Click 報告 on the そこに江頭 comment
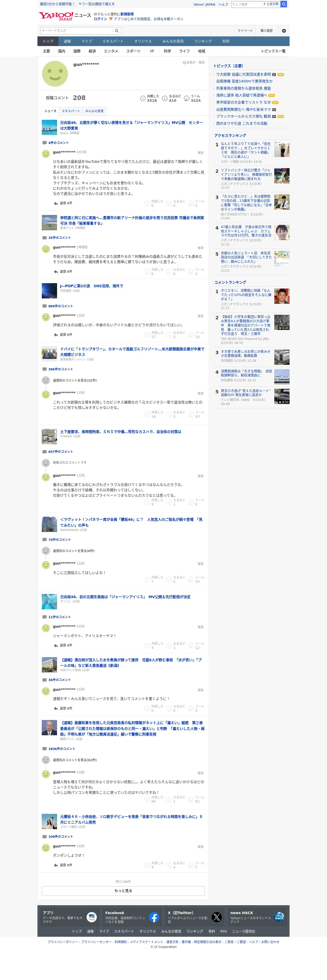Image resolution: width=327 pixels, height=980 pixels. [201, 564]
